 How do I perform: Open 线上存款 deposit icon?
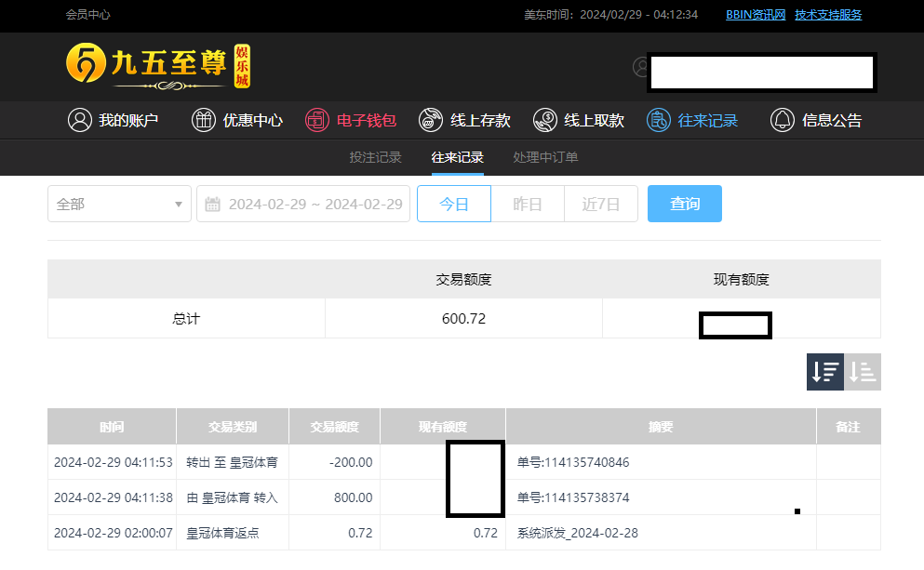[x=431, y=120]
